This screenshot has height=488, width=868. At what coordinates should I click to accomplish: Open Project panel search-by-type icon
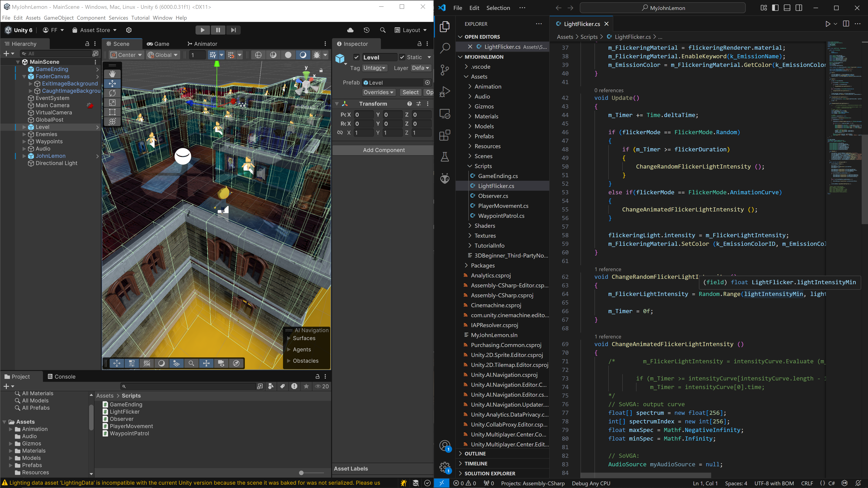tap(271, 386)
